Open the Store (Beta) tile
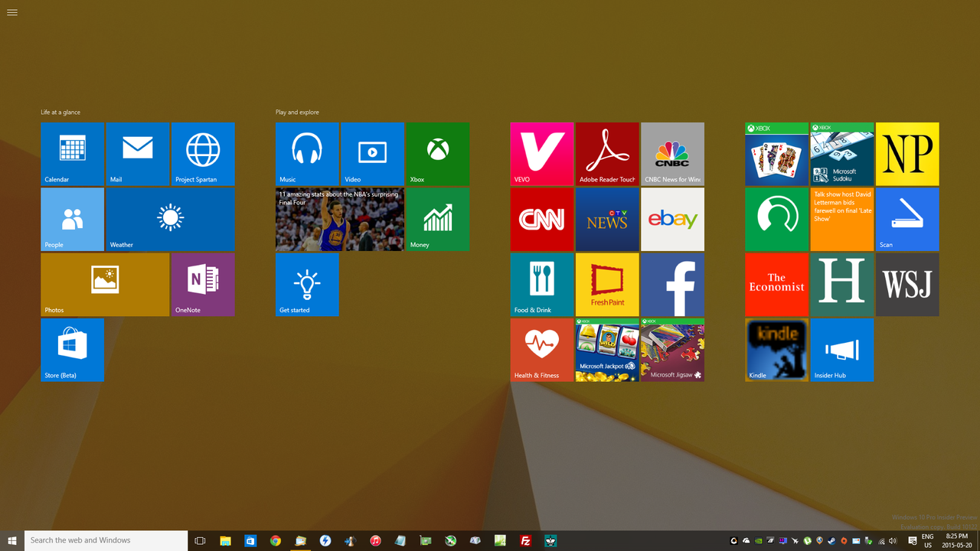The image size is (980, 551). [x=72, y=350]
